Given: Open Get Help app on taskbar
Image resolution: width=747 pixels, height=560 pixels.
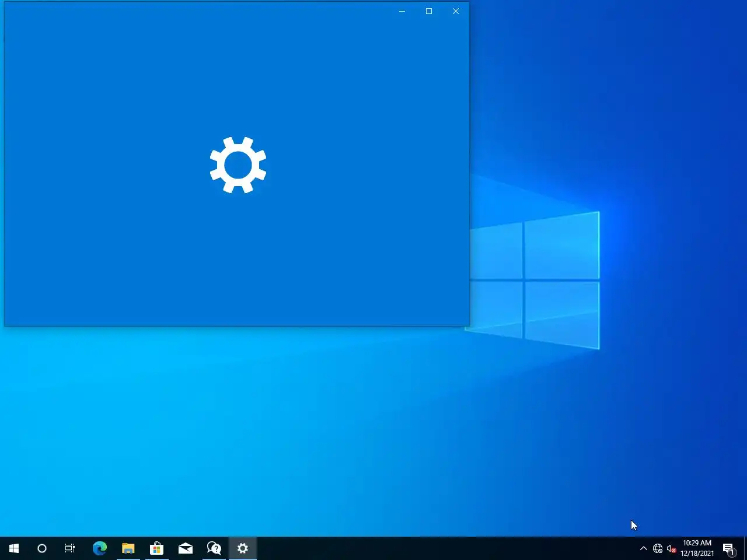Looking at the screenshot, I should (x=214, y=548).
